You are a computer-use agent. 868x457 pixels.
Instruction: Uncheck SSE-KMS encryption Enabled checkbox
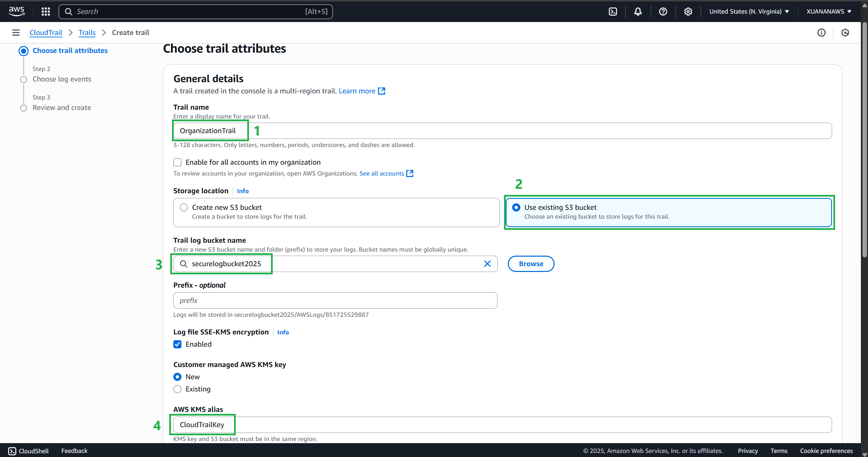pyautogui.click(x=177, y=344)
